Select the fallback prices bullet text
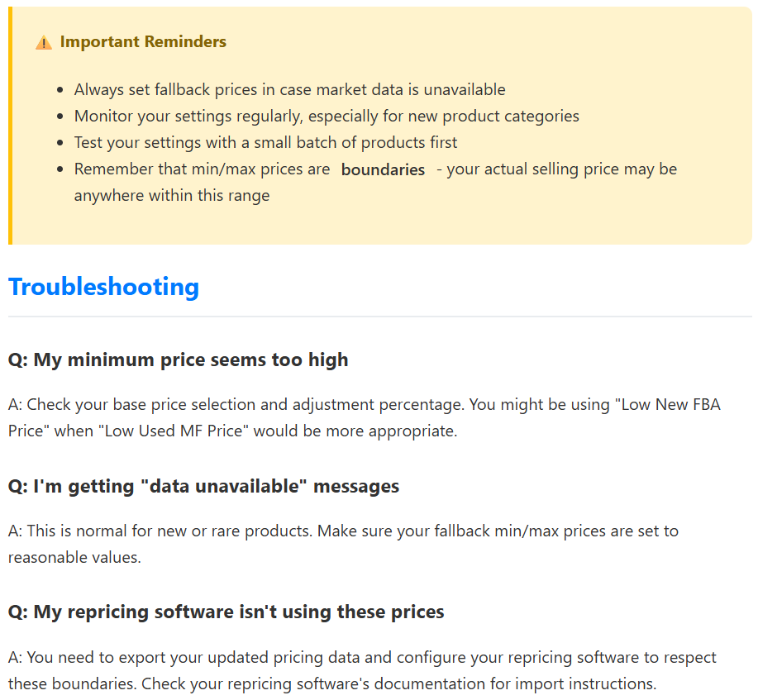Image resolution: width=758 pixels, height=700 pixels. tap(289, 89)
